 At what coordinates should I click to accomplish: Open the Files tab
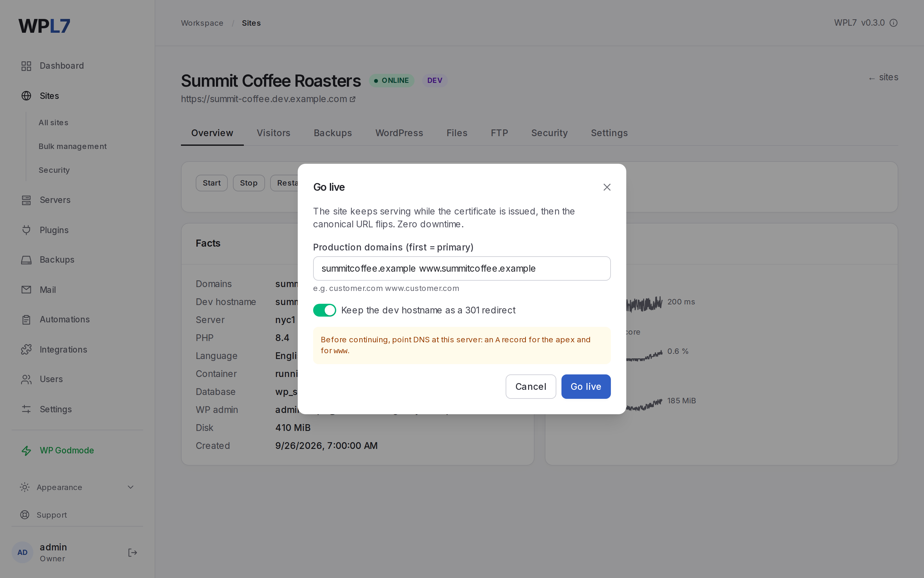[457, 133]
